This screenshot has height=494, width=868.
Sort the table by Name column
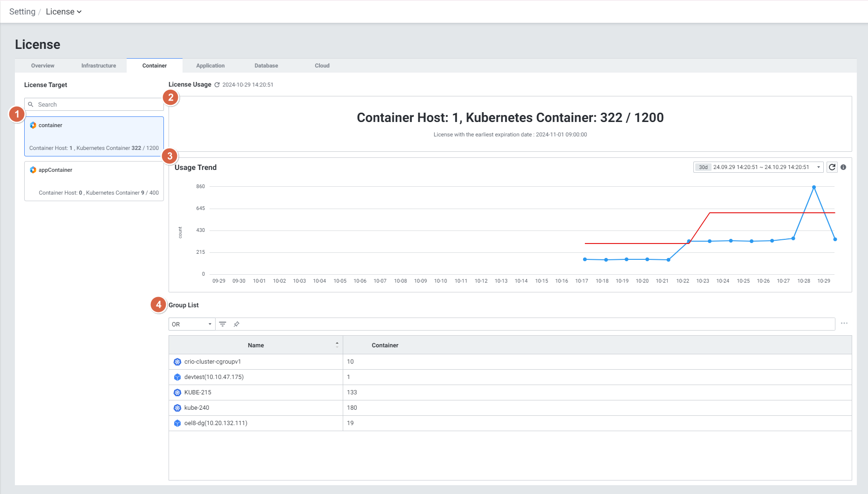[337, 345]
